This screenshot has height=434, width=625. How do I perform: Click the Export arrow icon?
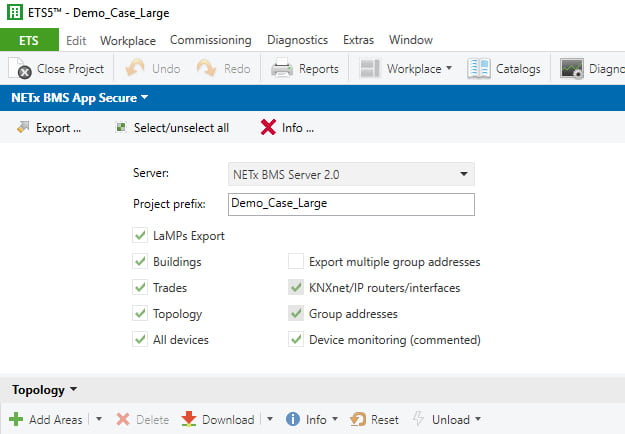coord(23,127)
